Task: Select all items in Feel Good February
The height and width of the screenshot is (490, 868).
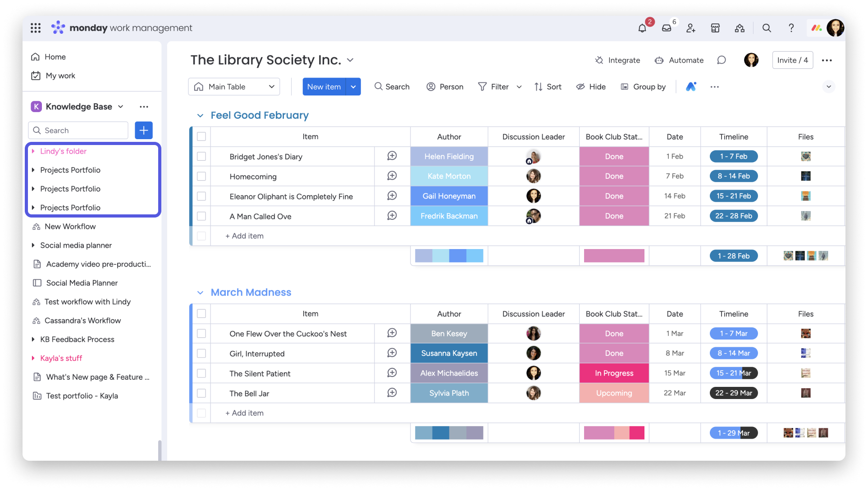Action: pos(201,136)
